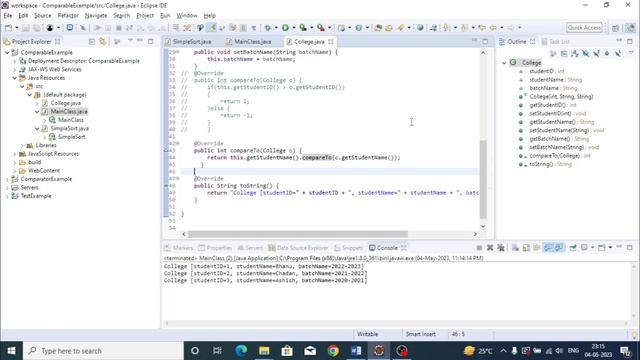640x360 pixels.
Task: Open the Source menu
Action: [x=43, y=16]
